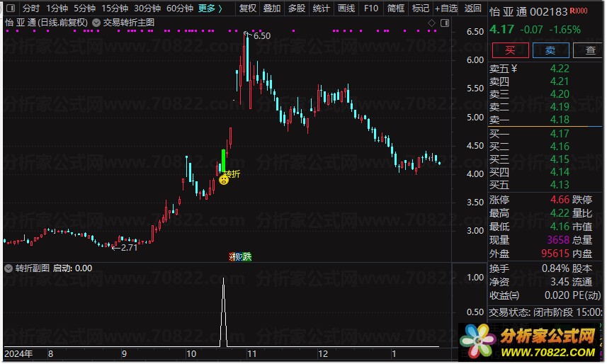Click the 查 query button
The height and width of the screenshot is (364, 607).
click(x=589, y=50)
